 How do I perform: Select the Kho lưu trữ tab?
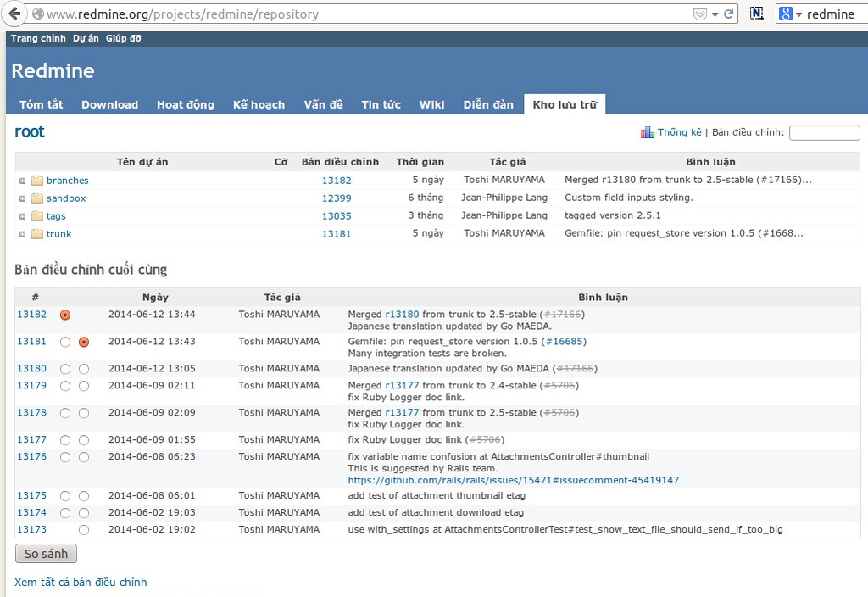tap(565, 104)
